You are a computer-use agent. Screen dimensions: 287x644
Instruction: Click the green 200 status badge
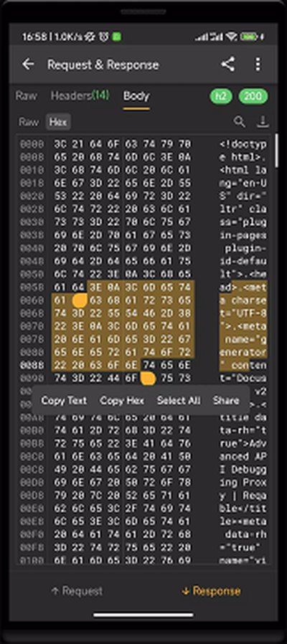tap(253, 97)
